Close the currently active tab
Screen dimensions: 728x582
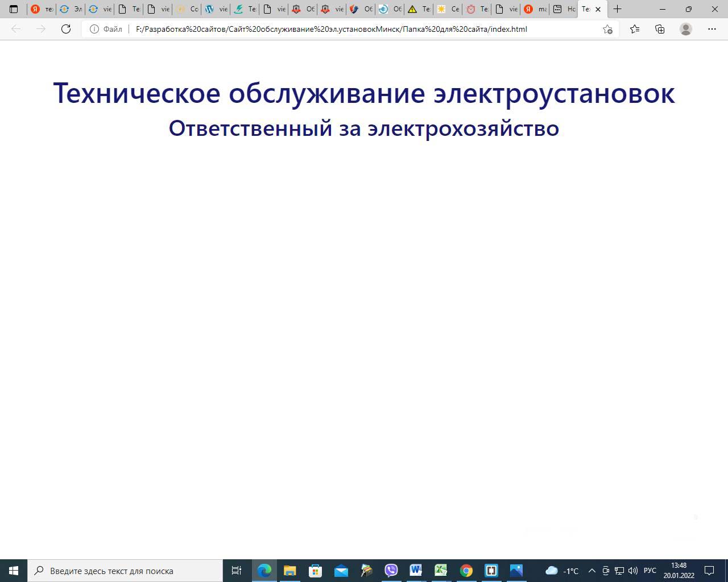pos(598,9)
